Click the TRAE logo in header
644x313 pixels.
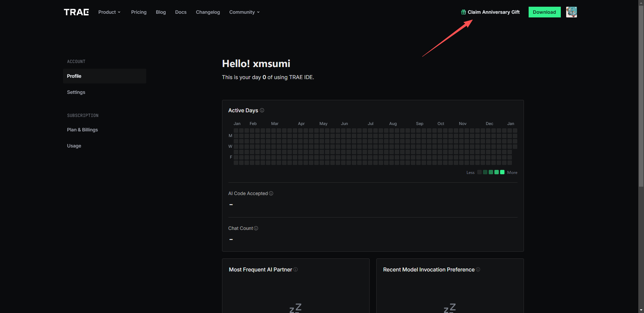pos(76,12)
